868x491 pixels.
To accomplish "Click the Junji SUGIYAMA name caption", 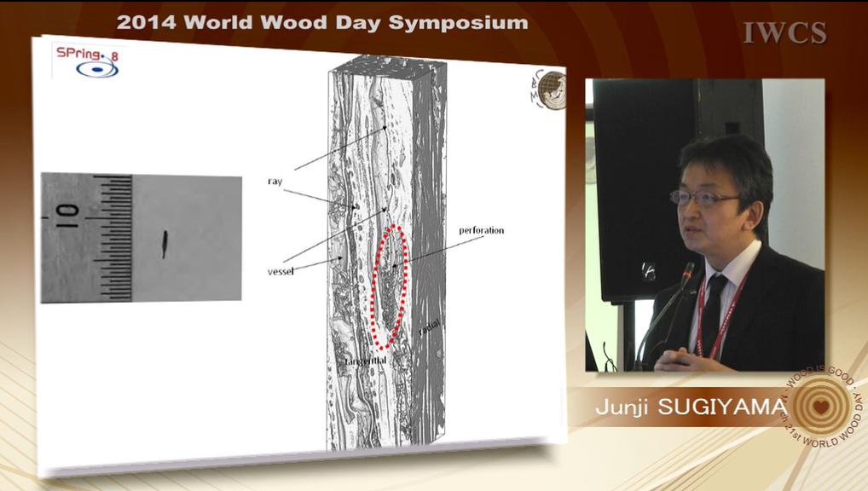I will point(689,408).
